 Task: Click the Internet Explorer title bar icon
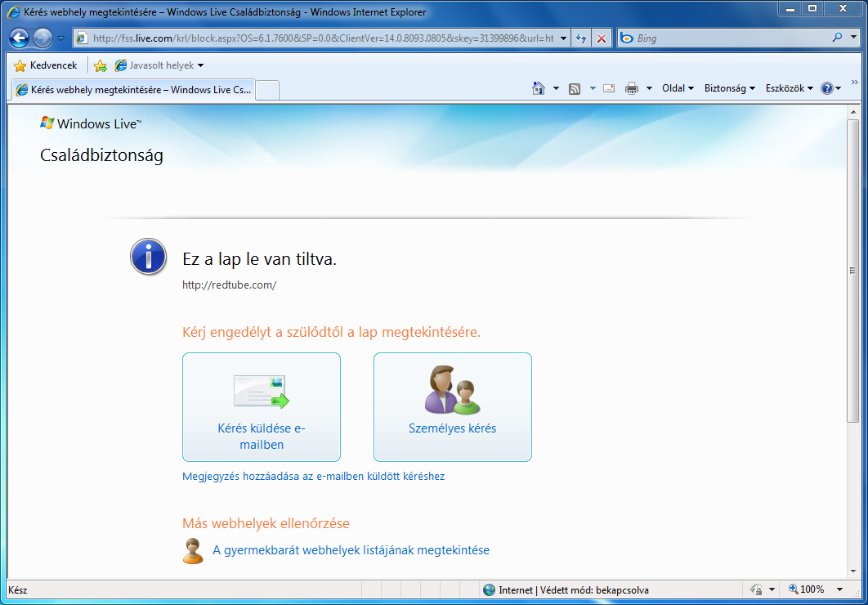(x=13, y=12)
